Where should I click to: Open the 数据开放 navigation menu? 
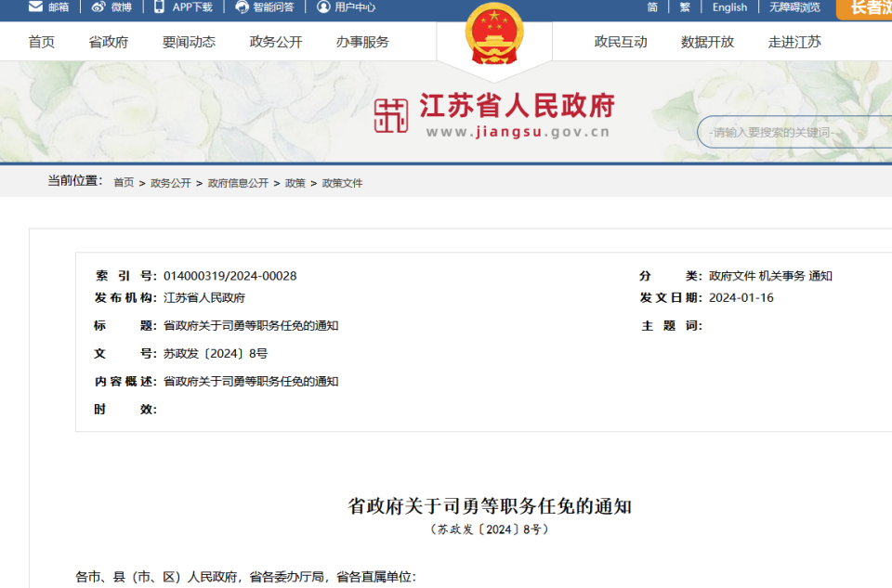(x=708, y=42)
